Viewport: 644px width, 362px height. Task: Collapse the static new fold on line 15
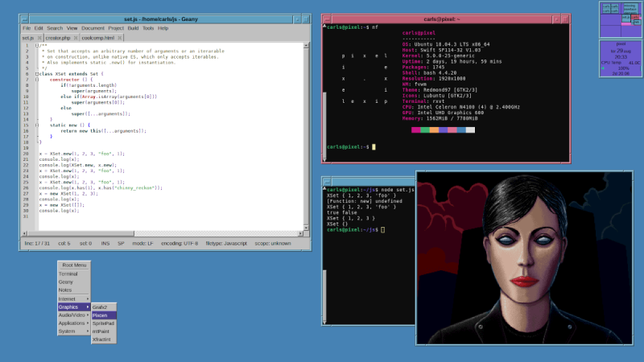[x=36, y=125]
